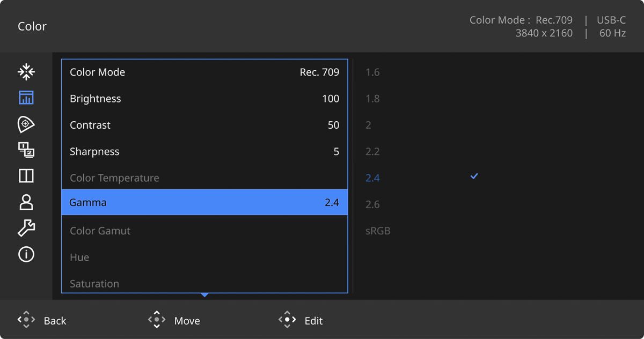644x339 pixels.
Task: Select the 2.4 gamma option
Action: (372, 178)
